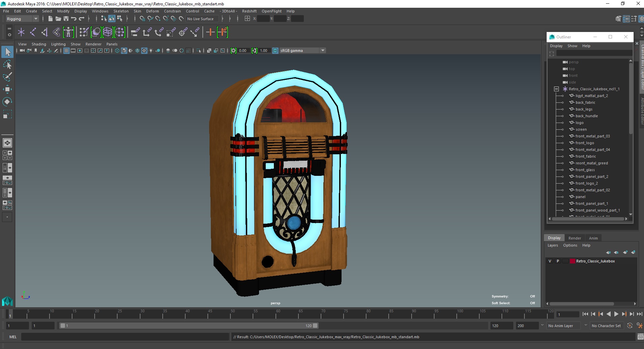
Task: Play the animation forwards
Action: click(616, 314)
